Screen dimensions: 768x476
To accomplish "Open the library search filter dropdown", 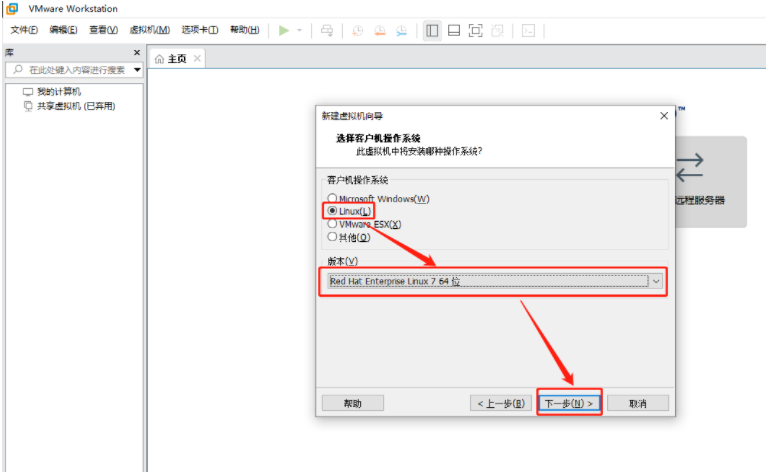I will click(137, 70).
